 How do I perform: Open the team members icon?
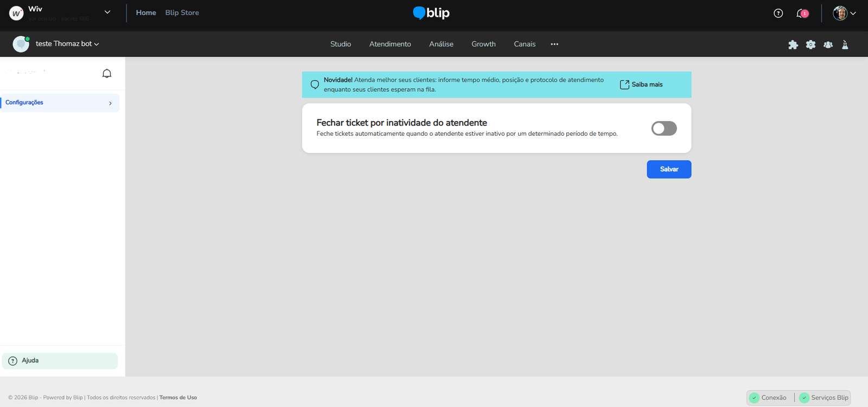coord(828,44)
